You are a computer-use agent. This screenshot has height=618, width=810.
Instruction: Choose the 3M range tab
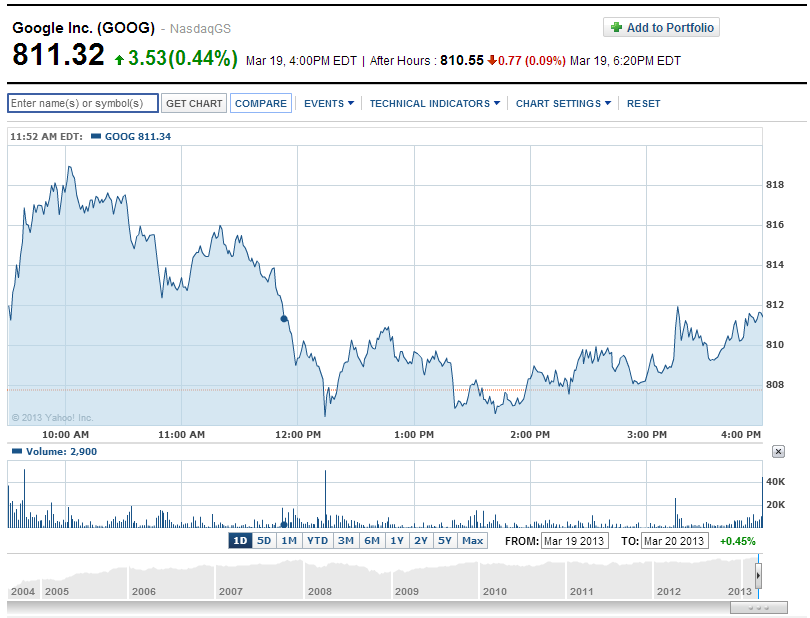tap(346, 540)
